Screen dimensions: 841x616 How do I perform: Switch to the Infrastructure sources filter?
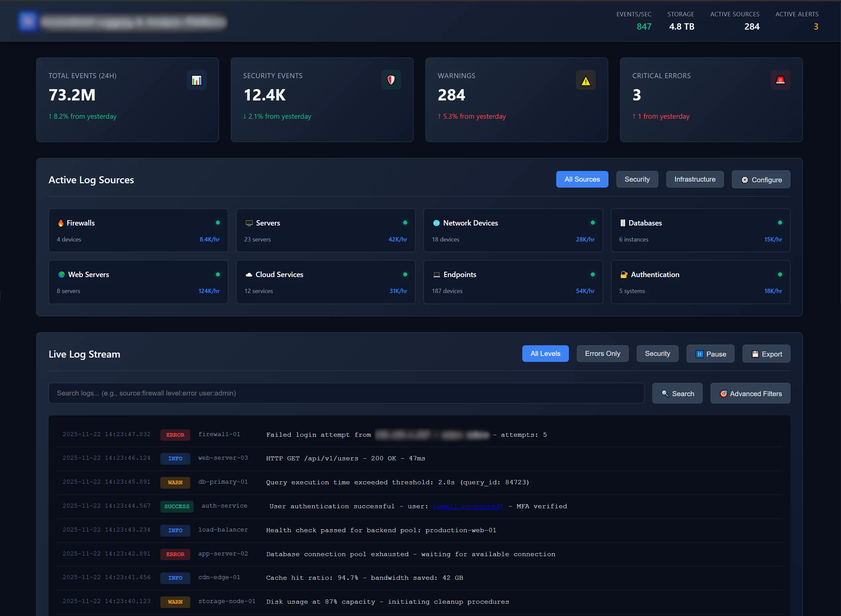coord(694,179)
